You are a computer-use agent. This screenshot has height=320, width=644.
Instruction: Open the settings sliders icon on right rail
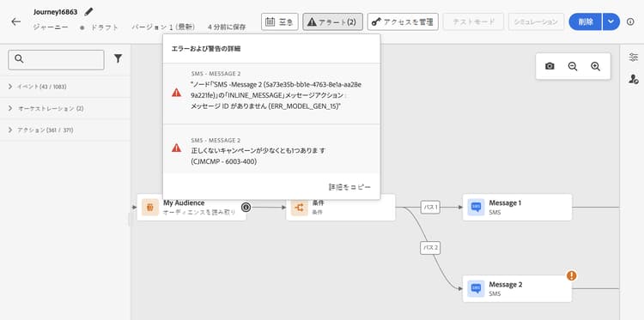[x=634, y=57]
